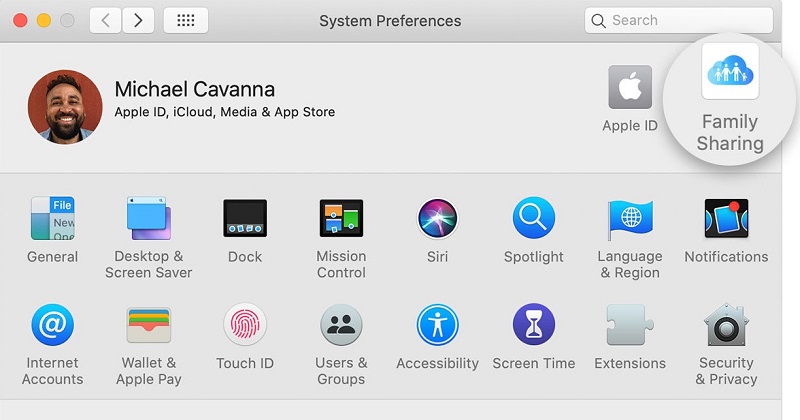The width and height of the screenshot is (800, 420).
Task: Click Michael Cavanna's profile picture
Action: pos(65,107)
